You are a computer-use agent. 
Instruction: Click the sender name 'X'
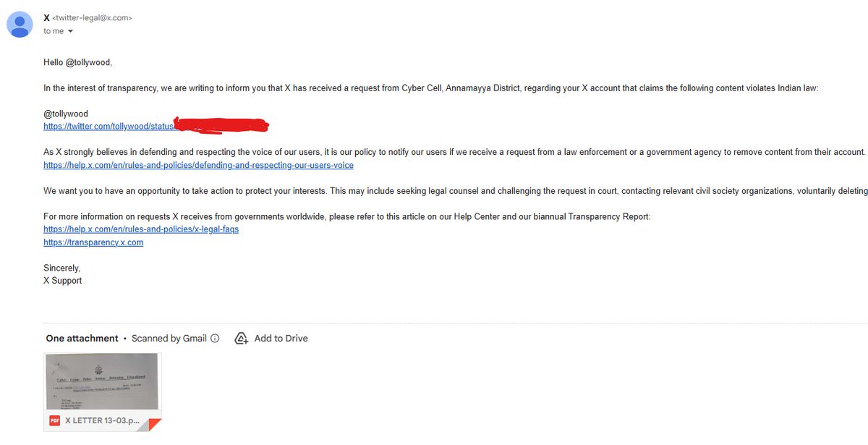(x=47, y=17)
